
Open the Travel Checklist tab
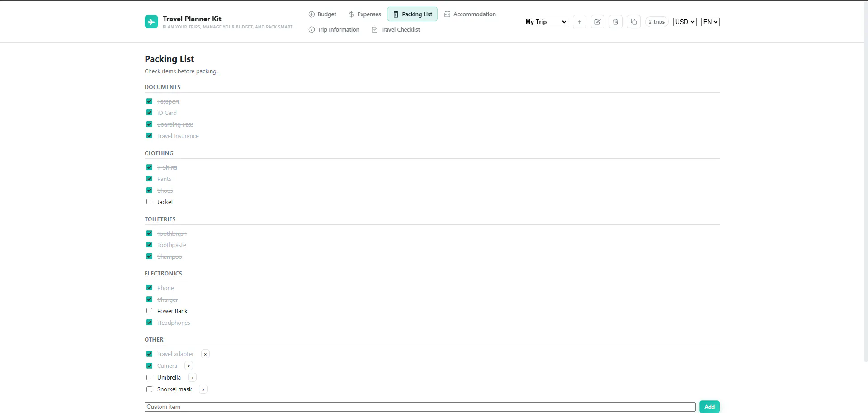[396, 29]
